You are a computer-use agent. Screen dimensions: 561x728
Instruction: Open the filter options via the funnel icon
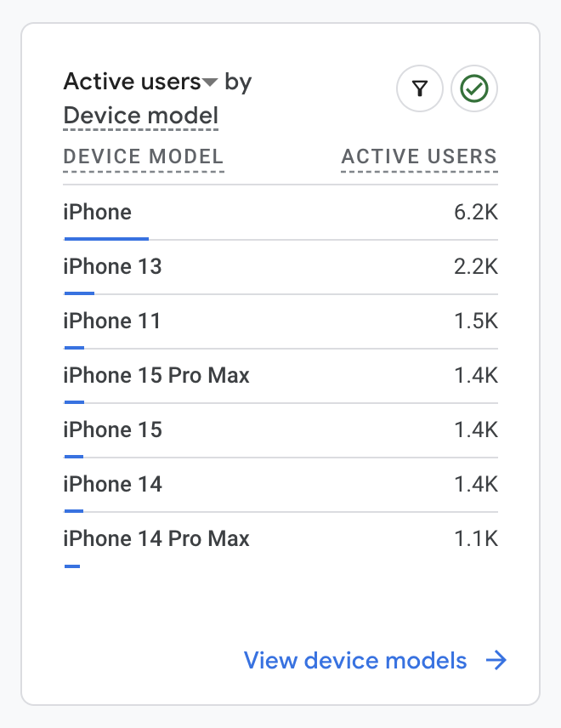[x=420, y=88]
